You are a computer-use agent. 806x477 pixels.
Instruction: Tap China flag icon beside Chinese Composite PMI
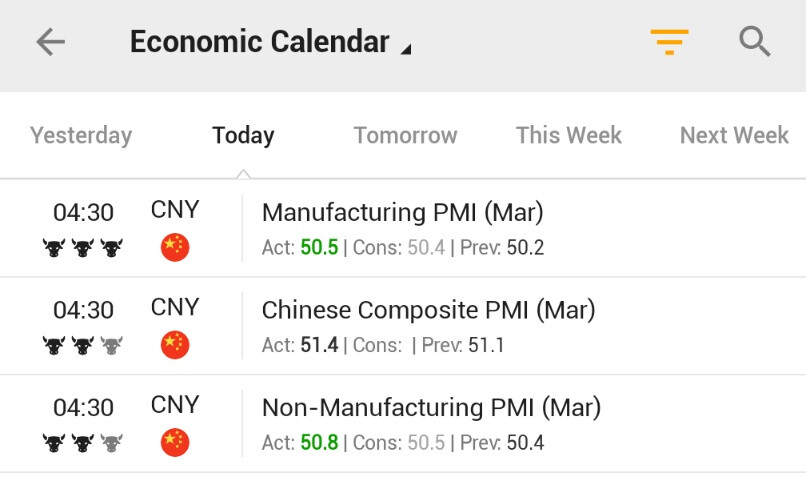tap(175, 345)
